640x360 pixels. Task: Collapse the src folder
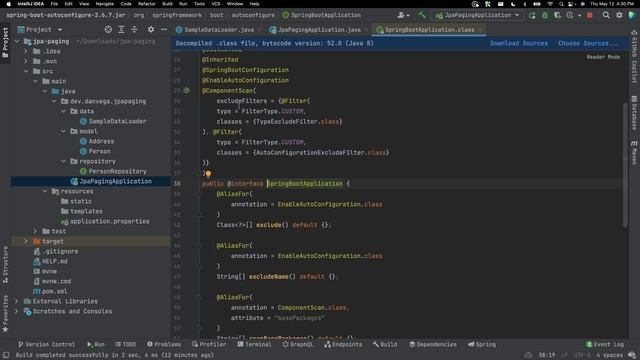tap(26, 71)
